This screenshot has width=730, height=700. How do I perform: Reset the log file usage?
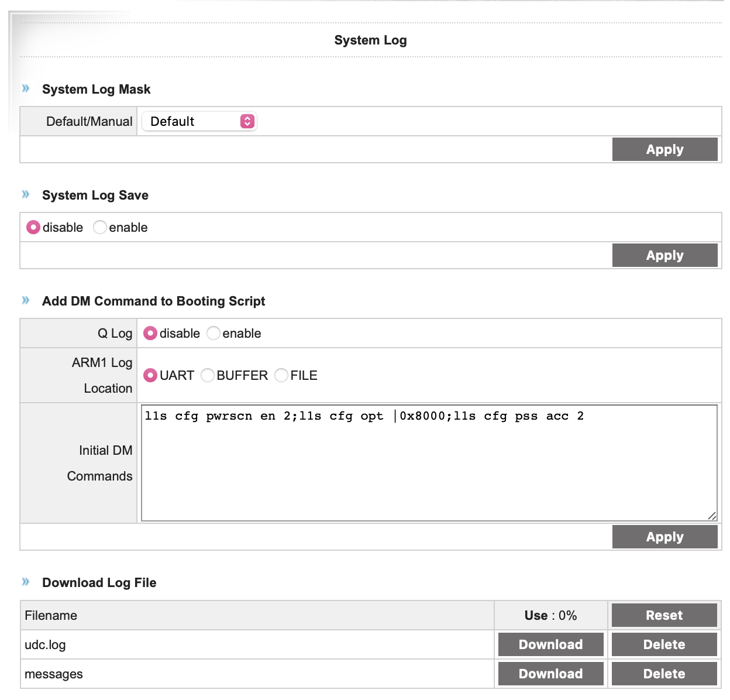pyautogui.click(x=664, y=615)
